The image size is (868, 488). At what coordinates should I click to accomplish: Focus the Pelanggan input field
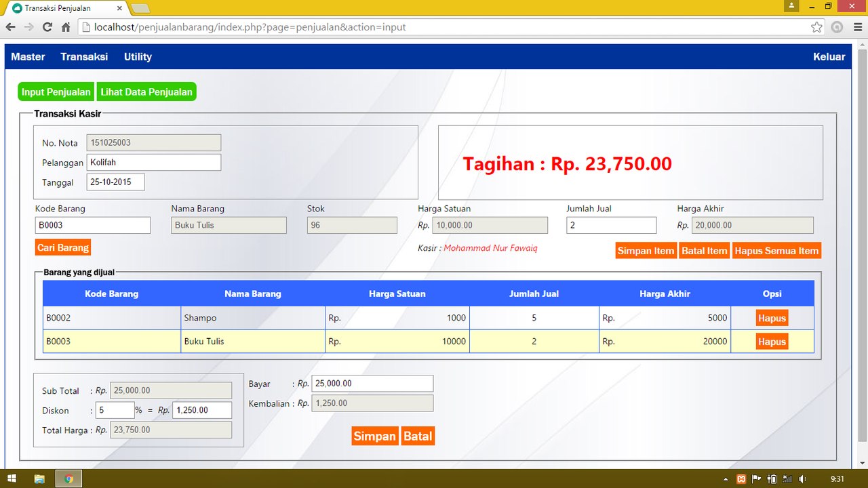pyautogui.click(x=154, y=163)
